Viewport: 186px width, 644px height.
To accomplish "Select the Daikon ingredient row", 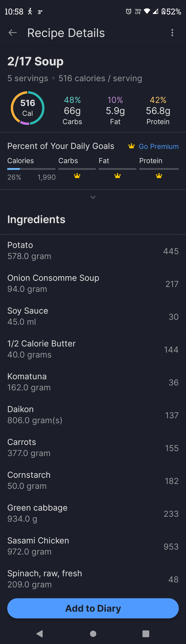I will 93,415.
